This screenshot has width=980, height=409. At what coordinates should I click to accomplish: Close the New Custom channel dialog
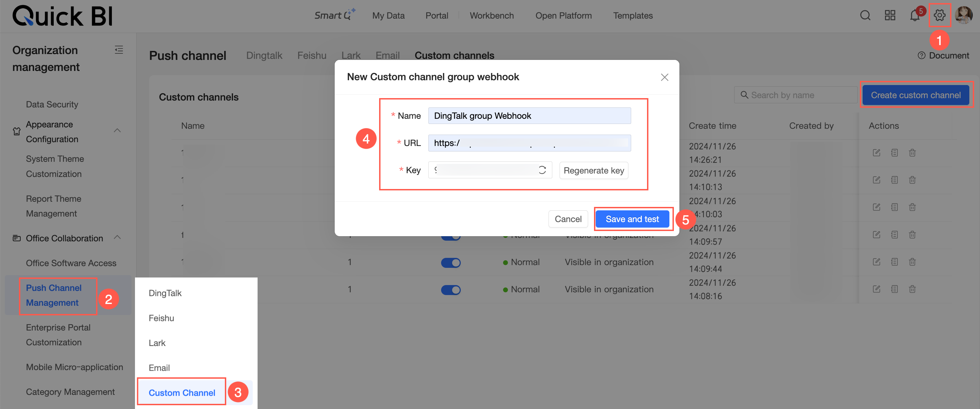tap(664, 77)
